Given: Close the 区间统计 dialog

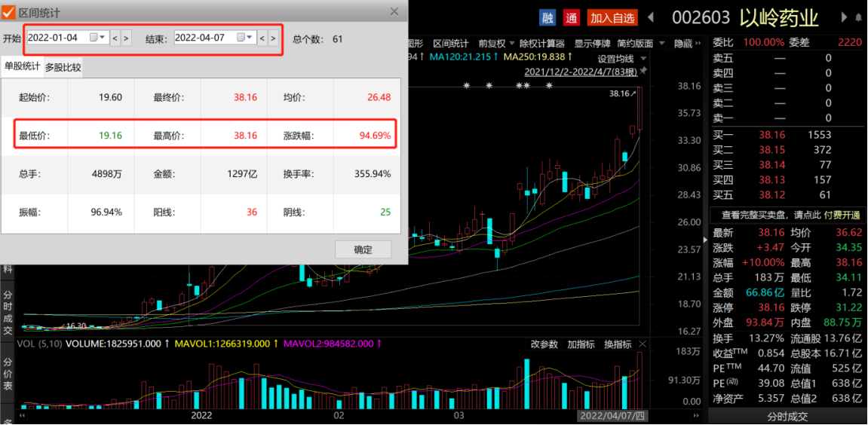Looking at the screenshot, I should point(394,11).
